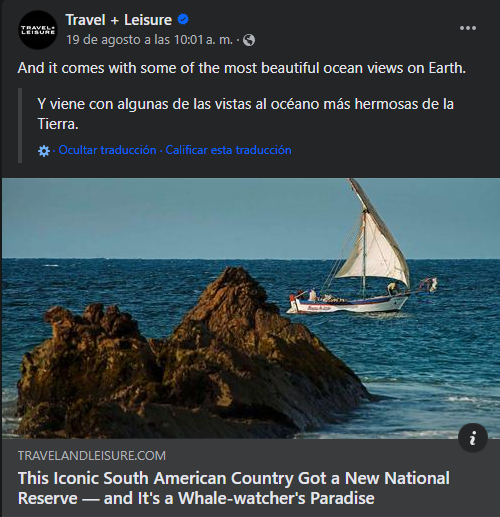
Task: Click the sky area of preview image
Action: (x=167, y=217)
